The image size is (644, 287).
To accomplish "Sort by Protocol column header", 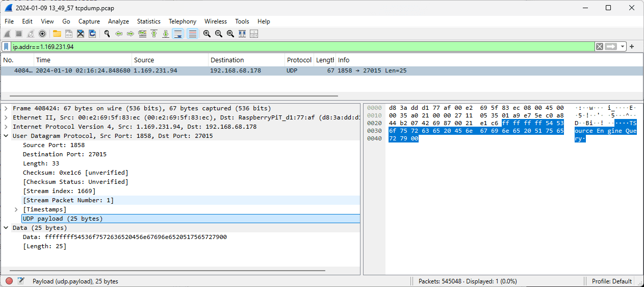I will coord(299,60).
